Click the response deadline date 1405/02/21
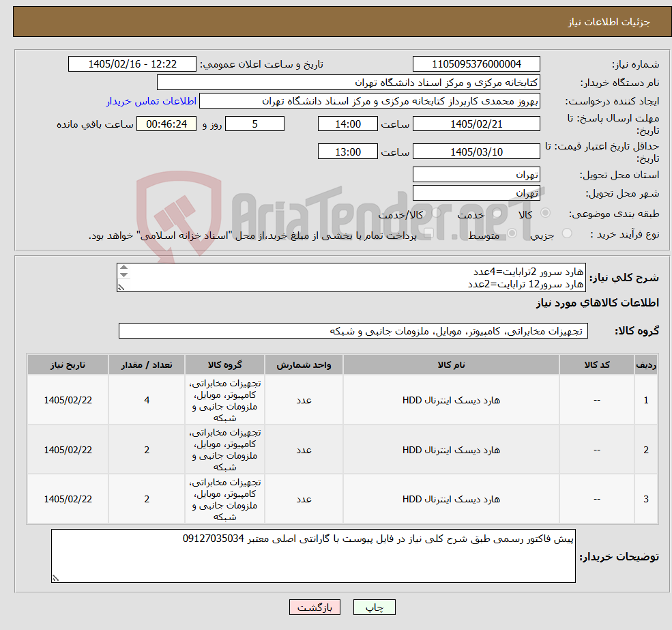 [476, 124]
